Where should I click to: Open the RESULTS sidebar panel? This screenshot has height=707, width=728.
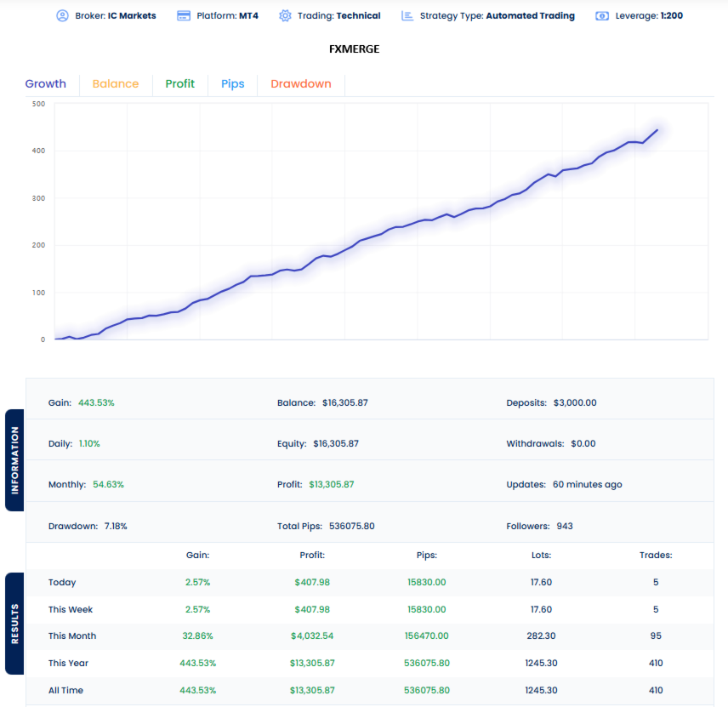(13, 620)
